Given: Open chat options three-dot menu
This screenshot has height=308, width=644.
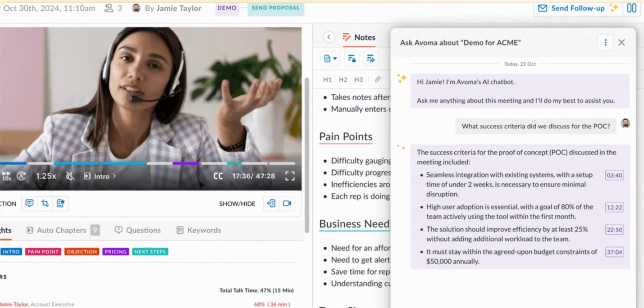Looking at the screenshot, I should pyautogui.click(x=605, y=42).
